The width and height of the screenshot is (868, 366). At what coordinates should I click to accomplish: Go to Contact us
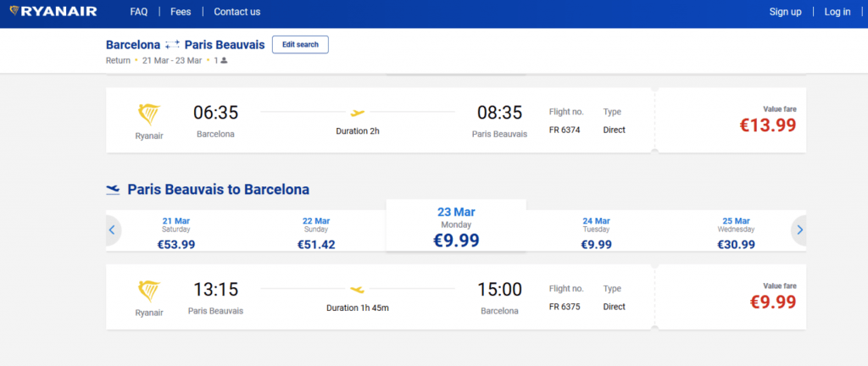pyautogui.click(x=237, y=12)
